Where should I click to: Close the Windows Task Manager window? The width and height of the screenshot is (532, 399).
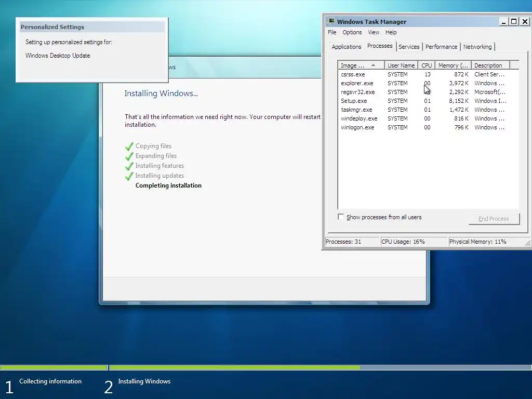pos(525,22)
